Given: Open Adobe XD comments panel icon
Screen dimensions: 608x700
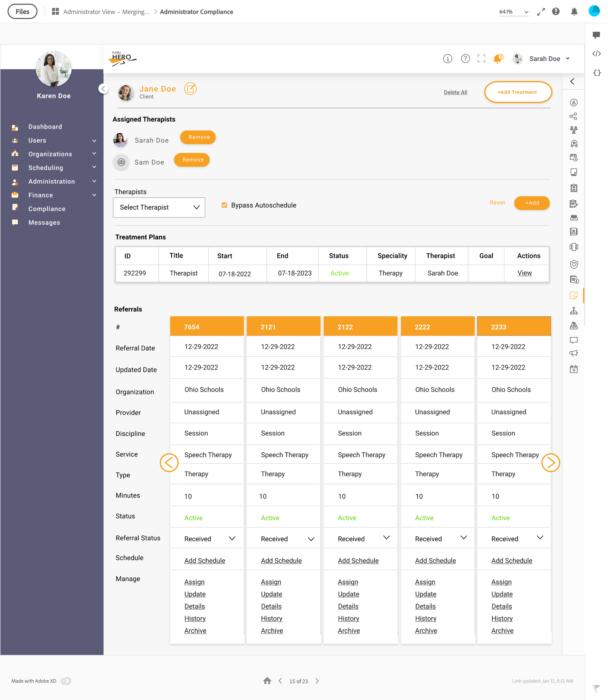Looking at the screenshot, I should tap(596, 35).
